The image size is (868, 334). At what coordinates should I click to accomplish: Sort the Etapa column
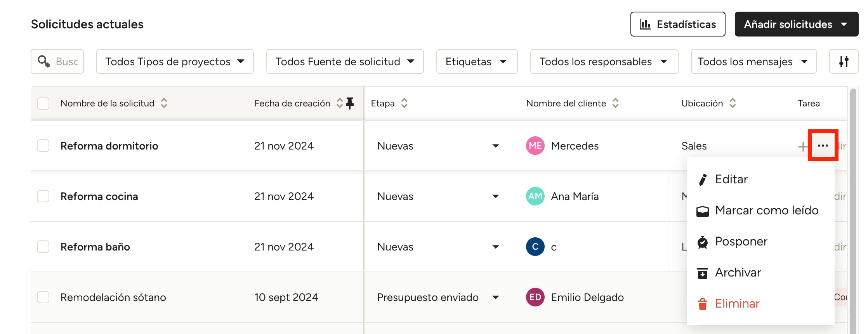[x=404, y=103]
